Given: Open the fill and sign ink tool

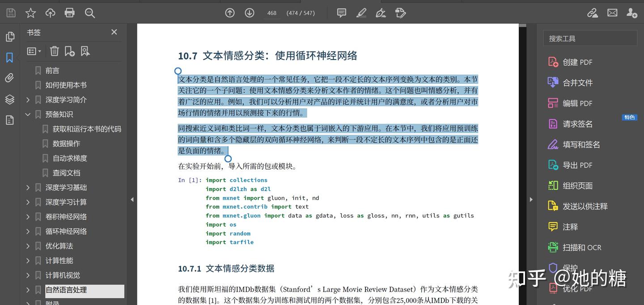Looking at the screenshot, I should click(380, 13).
